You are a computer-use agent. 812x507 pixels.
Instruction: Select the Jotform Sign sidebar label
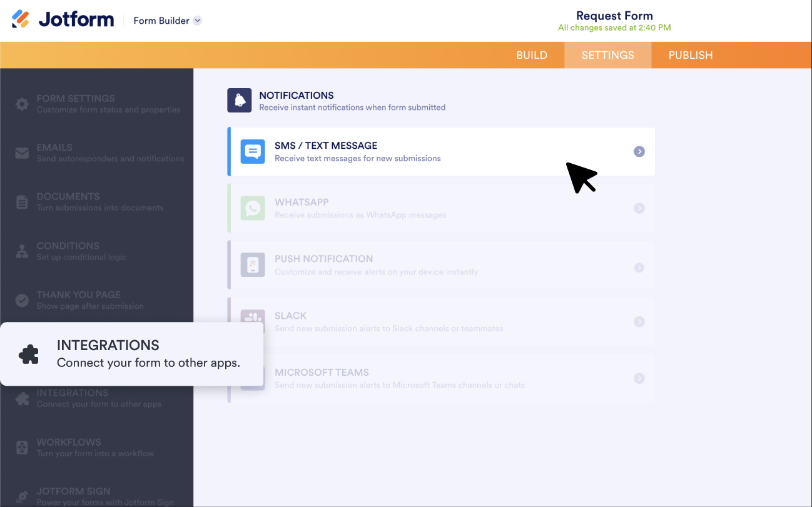[73, 491]
